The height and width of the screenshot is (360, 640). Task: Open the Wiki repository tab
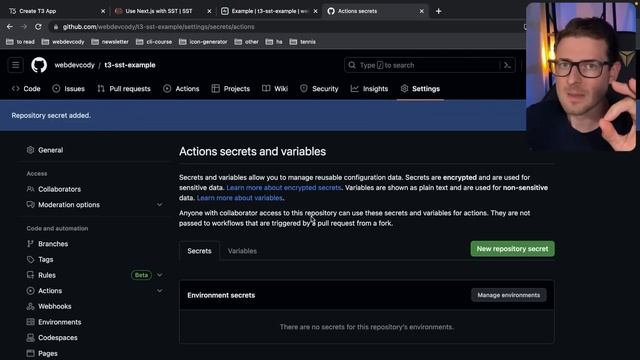point(275,89)
